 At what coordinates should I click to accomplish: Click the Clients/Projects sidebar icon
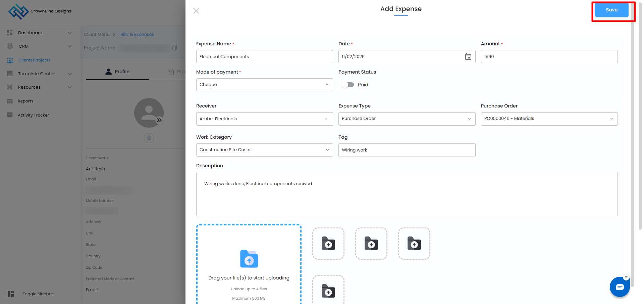10,60
